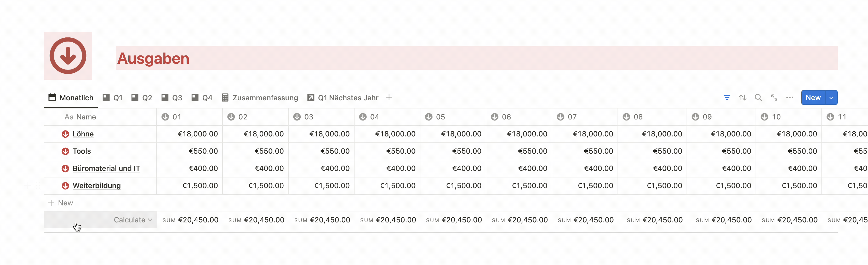The image size is (868, 265).
Task: Open the arrow dropdown next to New button
Action: (831, 98)
